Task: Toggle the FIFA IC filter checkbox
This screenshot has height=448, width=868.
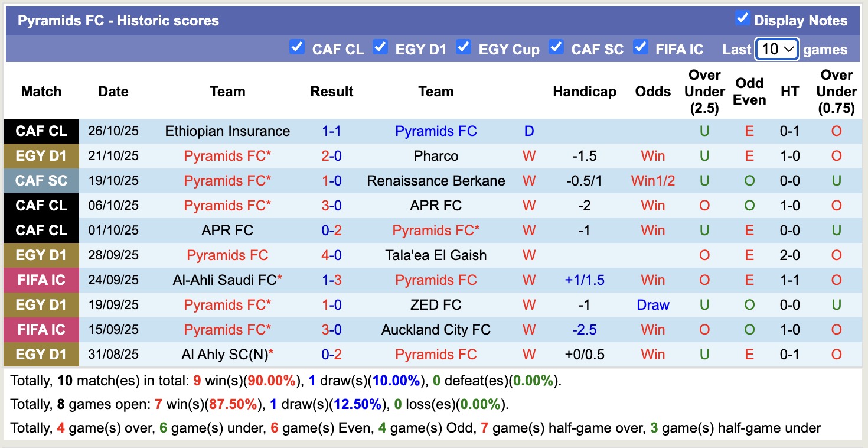Action: [641, 47]
